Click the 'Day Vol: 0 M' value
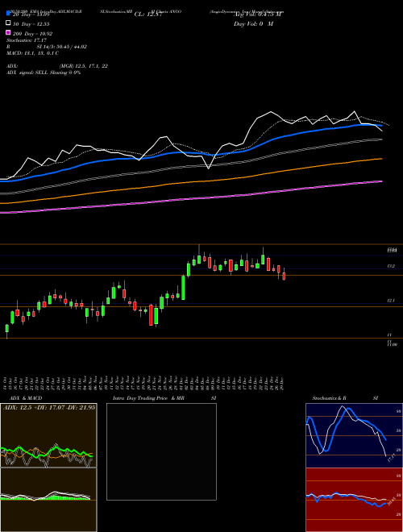 253,24
